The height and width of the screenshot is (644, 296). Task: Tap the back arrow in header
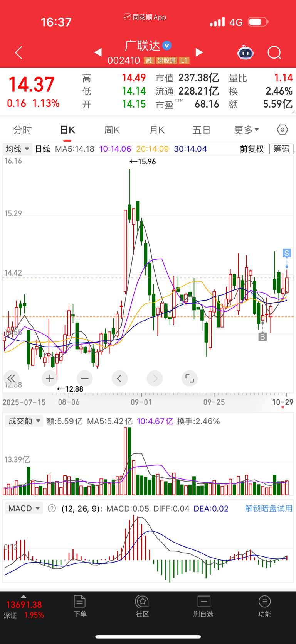click(18, 52)
